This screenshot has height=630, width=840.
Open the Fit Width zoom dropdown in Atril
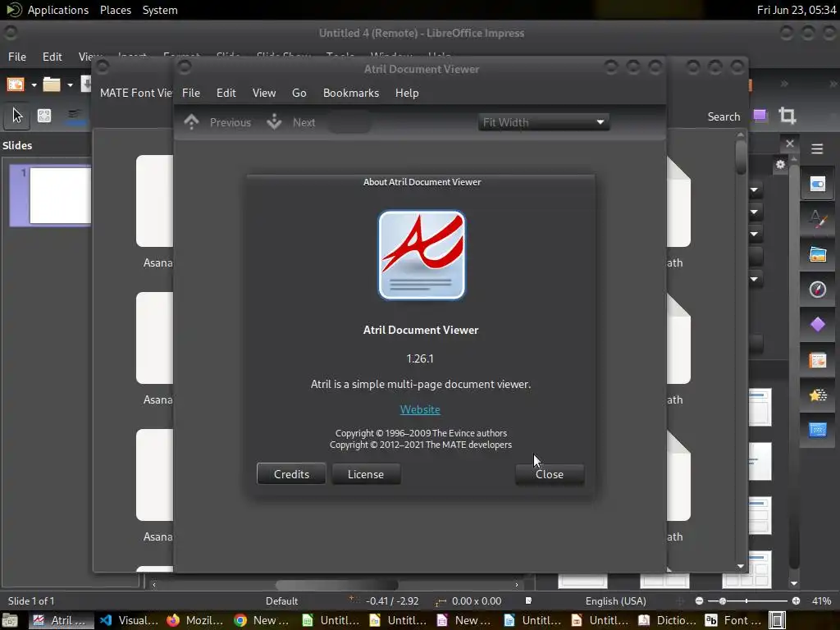point(543,122)
